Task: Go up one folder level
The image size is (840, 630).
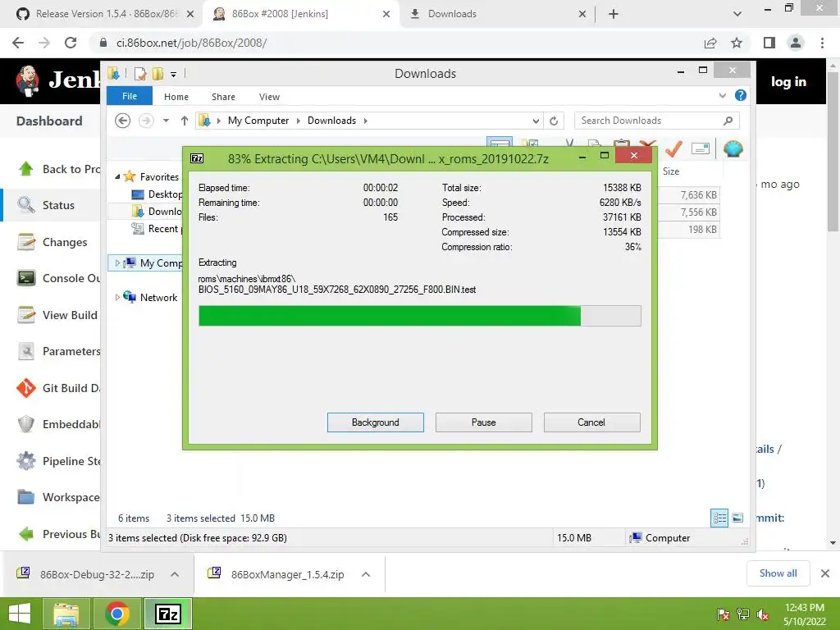Action: pyautogui.click(x=185, y=121)
